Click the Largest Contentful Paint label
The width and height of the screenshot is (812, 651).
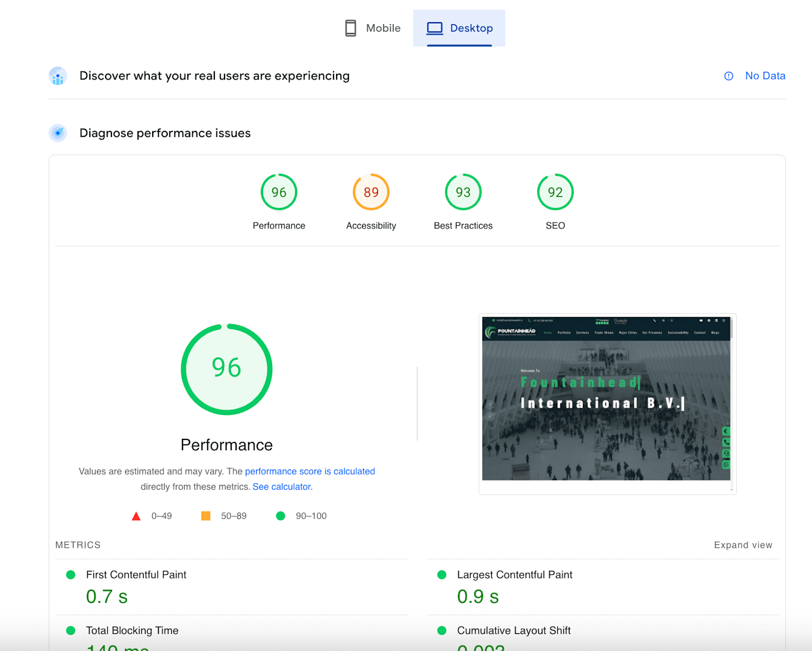(515, 575)
